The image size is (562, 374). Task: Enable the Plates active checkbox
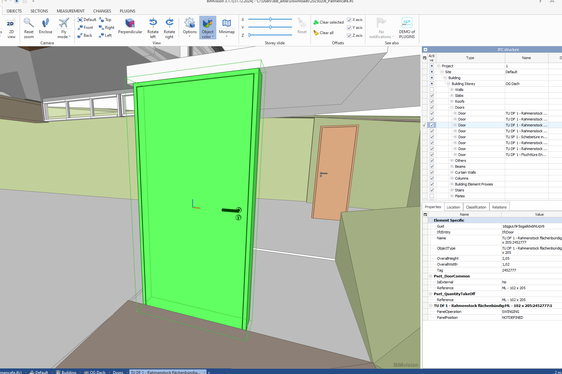click(x=432, y=196)
